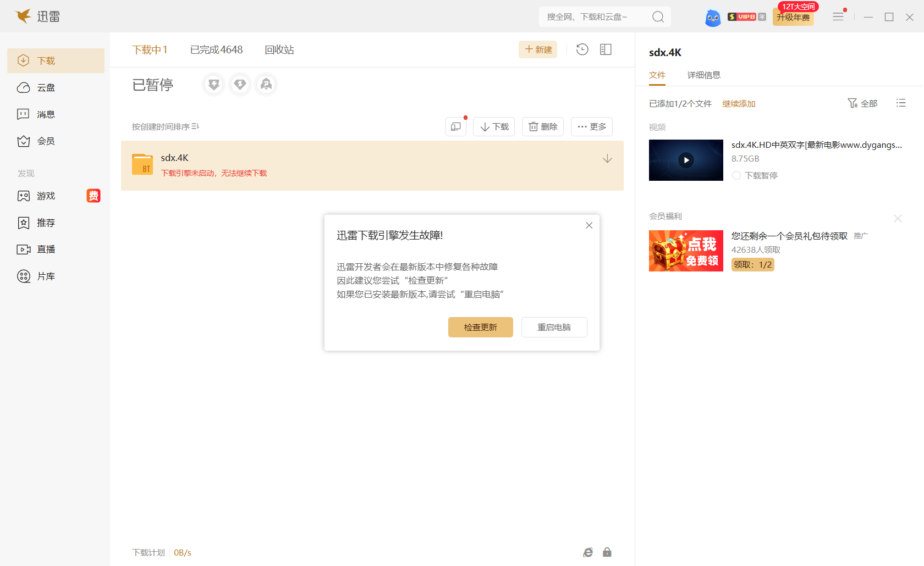Click 继续添加 to add more files

pyautogui.click(x=739, y=103)
